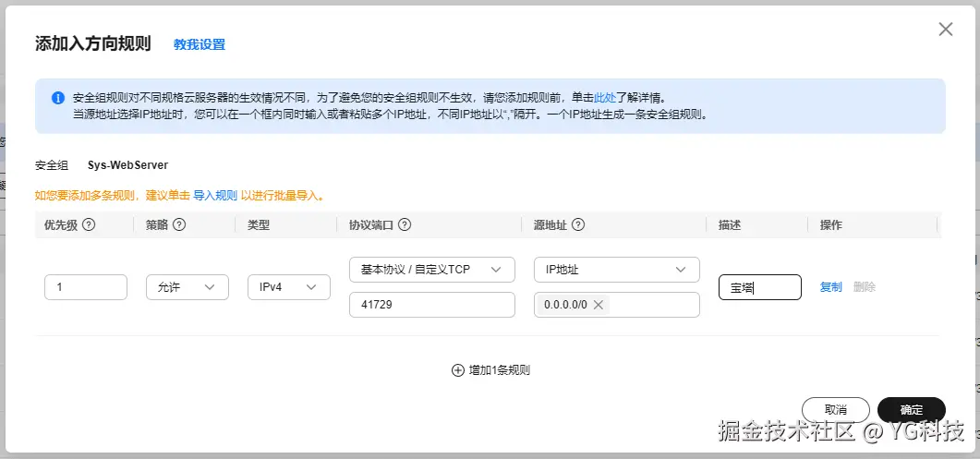980x459 pixels.
Task: Click the plus icon to add a rule
Action: [x=457, y=370]
